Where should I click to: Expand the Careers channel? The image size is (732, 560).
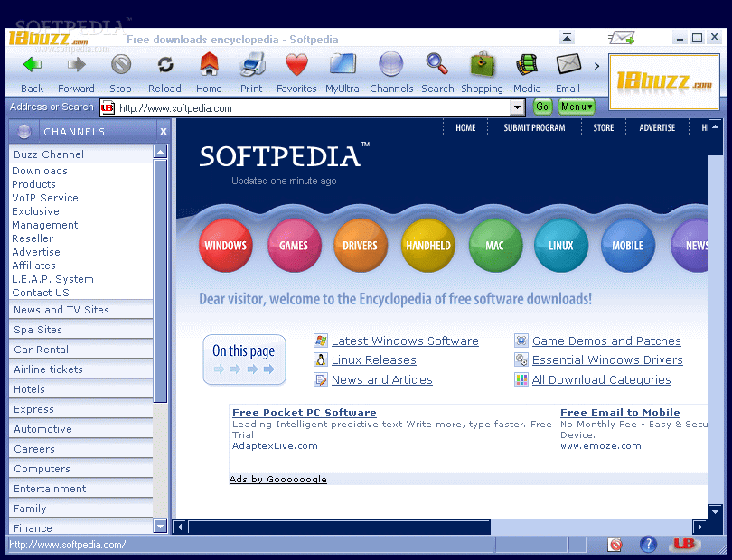80,449
